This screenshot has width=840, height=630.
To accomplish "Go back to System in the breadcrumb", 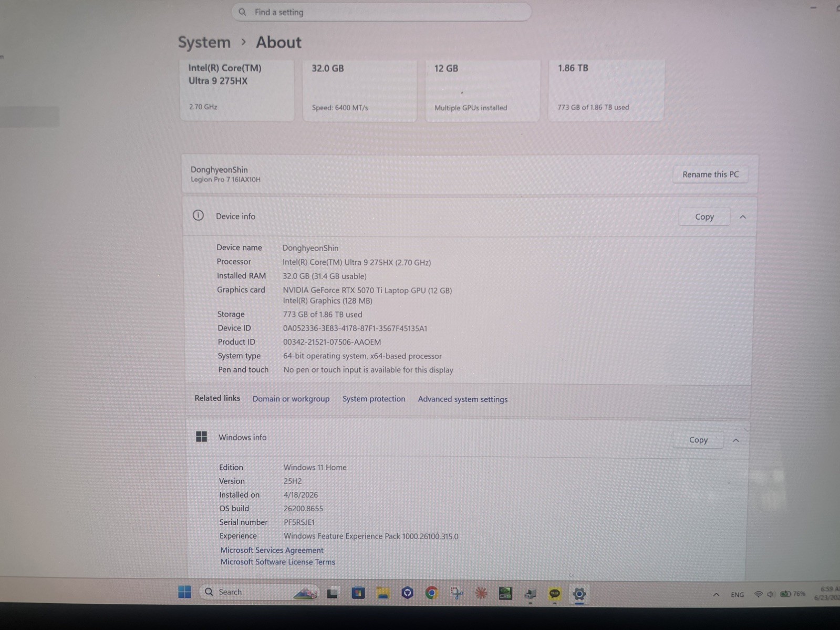I will click(x=204, y=42).
